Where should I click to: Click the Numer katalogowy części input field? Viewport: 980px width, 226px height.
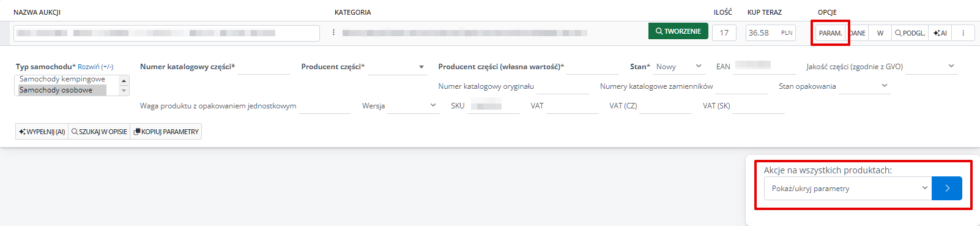(264, 67)
